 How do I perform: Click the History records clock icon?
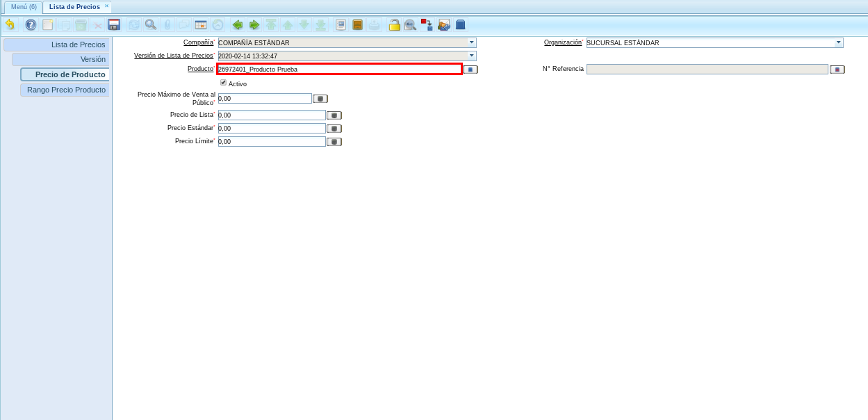pyautogui.click(x=218, y=24)
